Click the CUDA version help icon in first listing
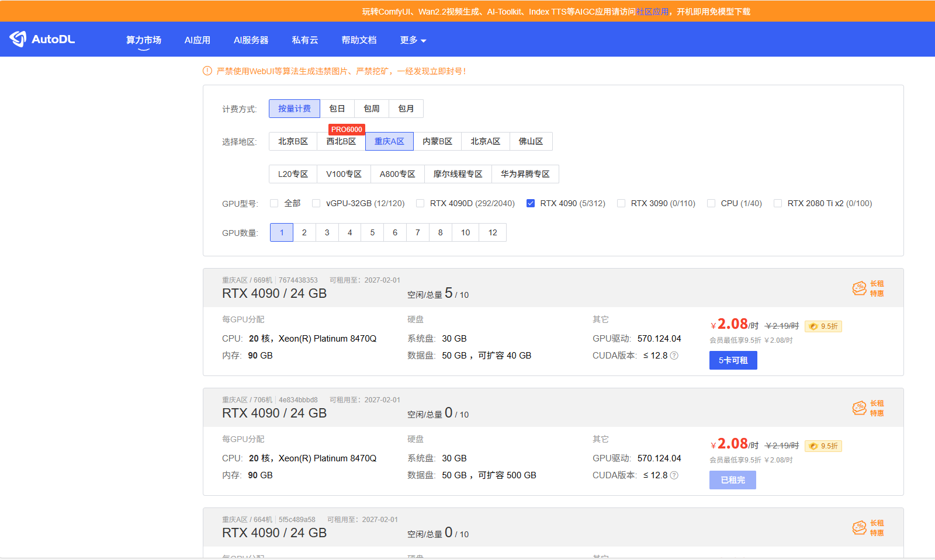 [674, 356]
